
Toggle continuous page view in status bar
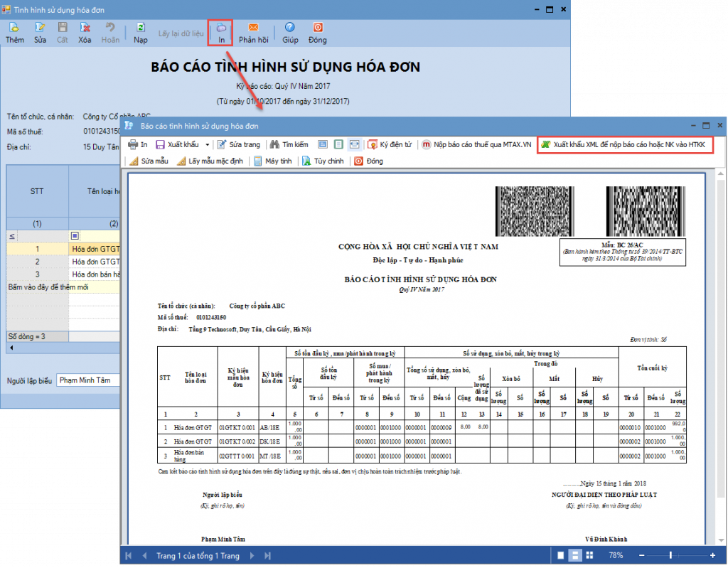coord(575,555)
